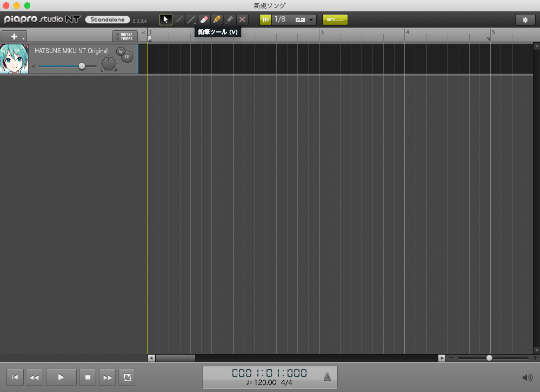Image resolution: width=540 pixels, height=392 pixels.
Task: Toggle loop playback button
Action: point(126,377)
